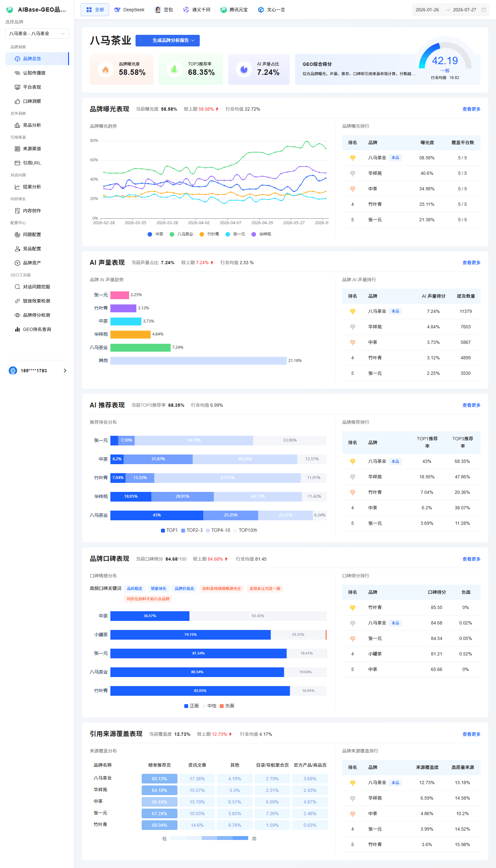Toggle 张一元 series in the trend legend

(235, 234)
